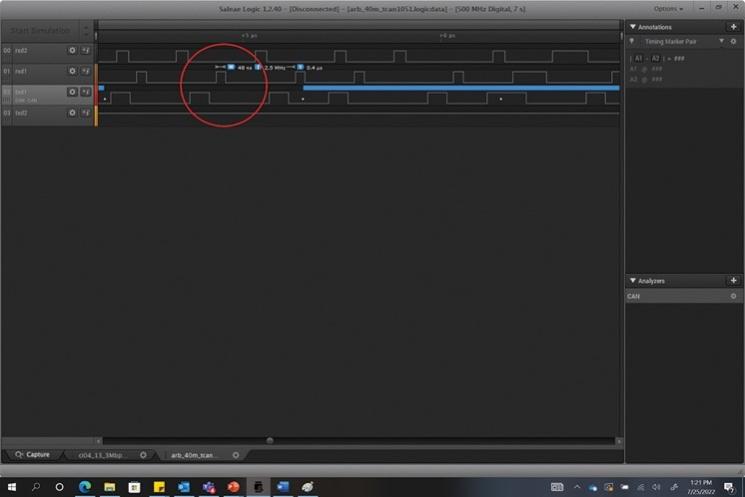Click trigger edge button for channel 00
The image size is (745, 497).
[85, 50]
